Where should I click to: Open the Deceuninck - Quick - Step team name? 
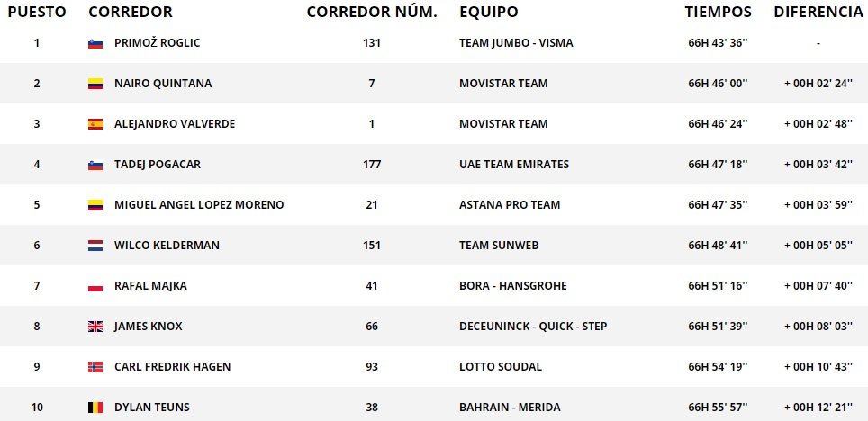(533, 327)
